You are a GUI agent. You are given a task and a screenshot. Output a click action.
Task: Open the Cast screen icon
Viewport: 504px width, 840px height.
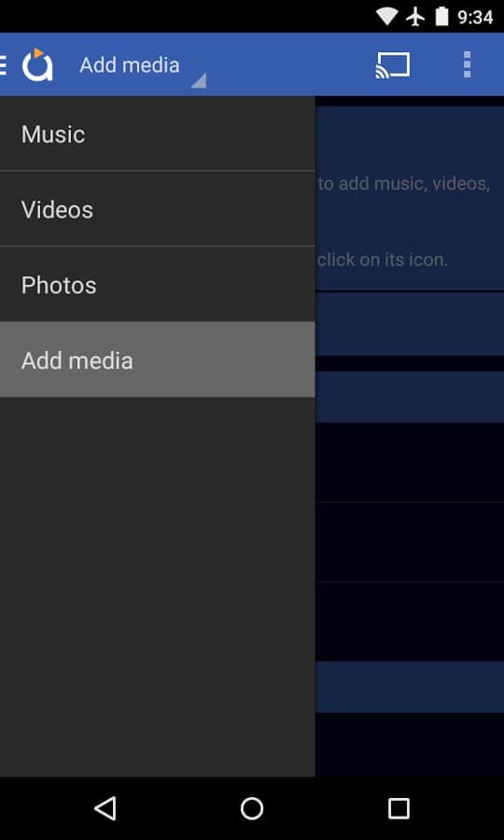393,64
